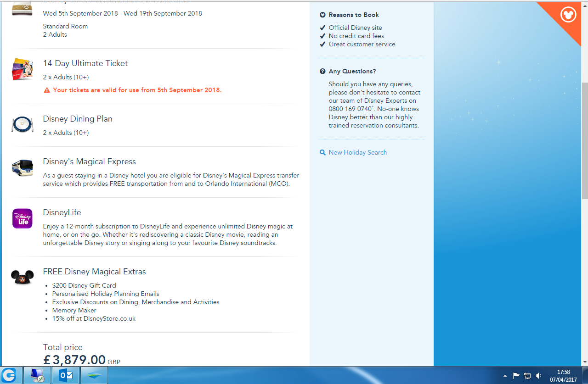Open the New Holiday Search link

pos(358,152)
